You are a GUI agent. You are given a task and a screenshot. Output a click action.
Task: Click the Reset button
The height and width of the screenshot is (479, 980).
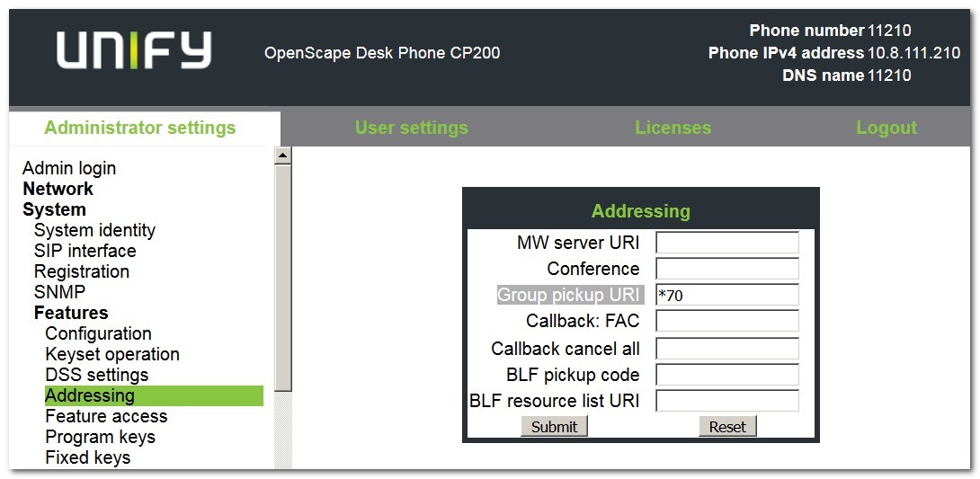click(x=727, y=427)
